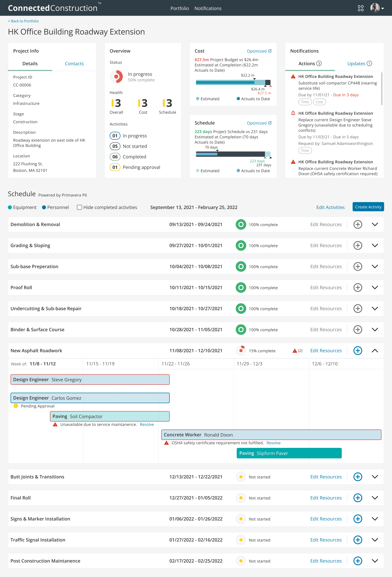
Task: Select the Details tab in Project Info
Action: click(x=30, y=64)
